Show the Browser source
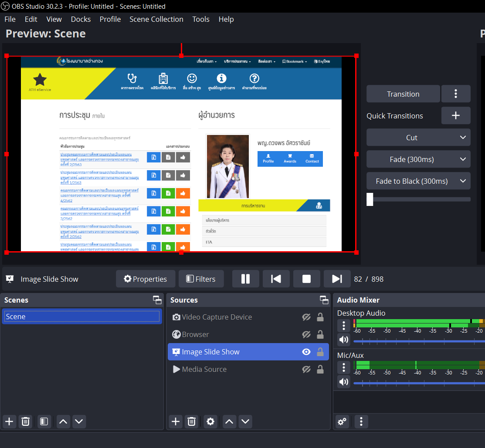Viewport: 485px width, 448px height. click(306, 334)
